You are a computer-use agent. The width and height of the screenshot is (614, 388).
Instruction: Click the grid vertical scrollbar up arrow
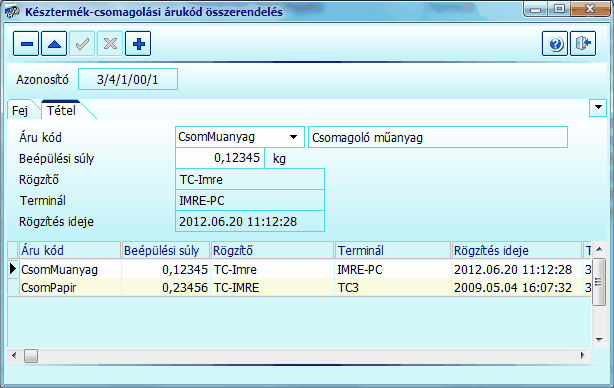coord(599,249)
